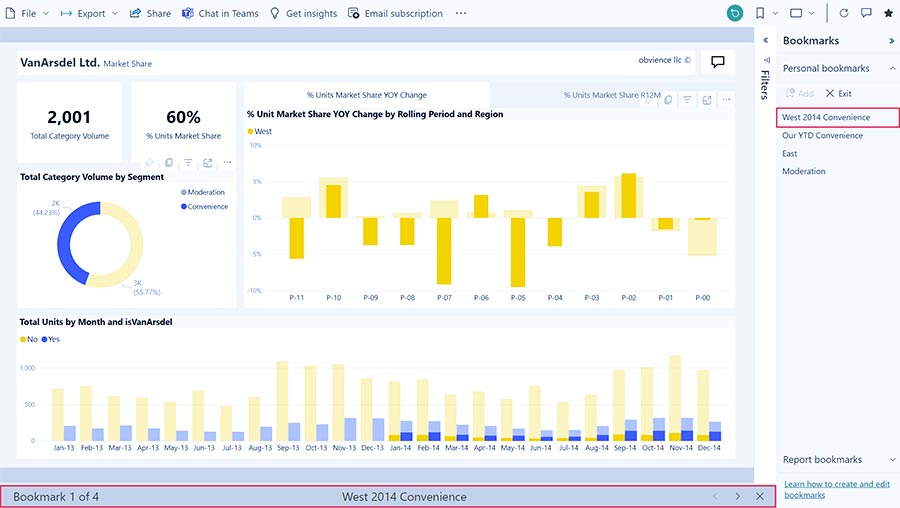Open Get insights lightbulb
Viewport: 900px width, 508px height.
275,13
